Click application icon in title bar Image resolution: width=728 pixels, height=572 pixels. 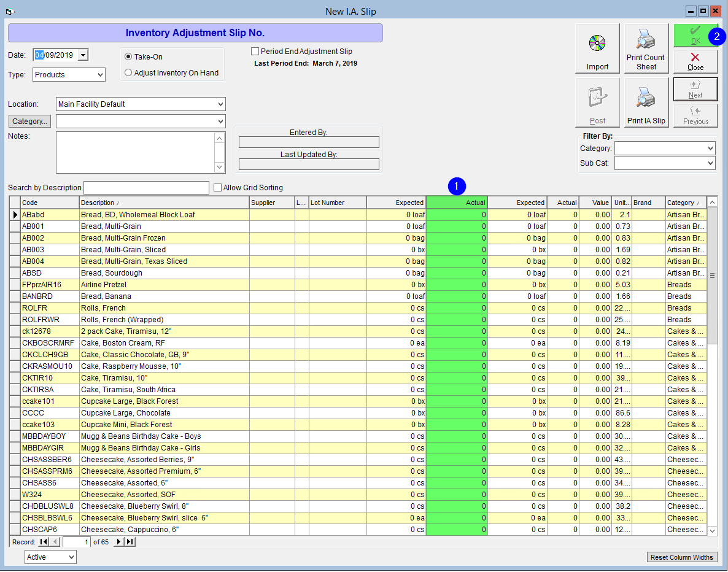click(x=10, y=12)
